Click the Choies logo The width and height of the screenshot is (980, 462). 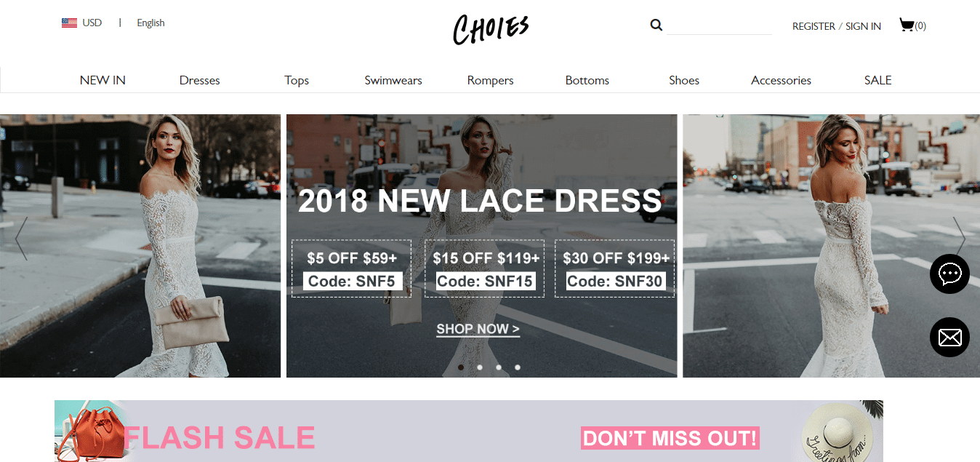491,29
